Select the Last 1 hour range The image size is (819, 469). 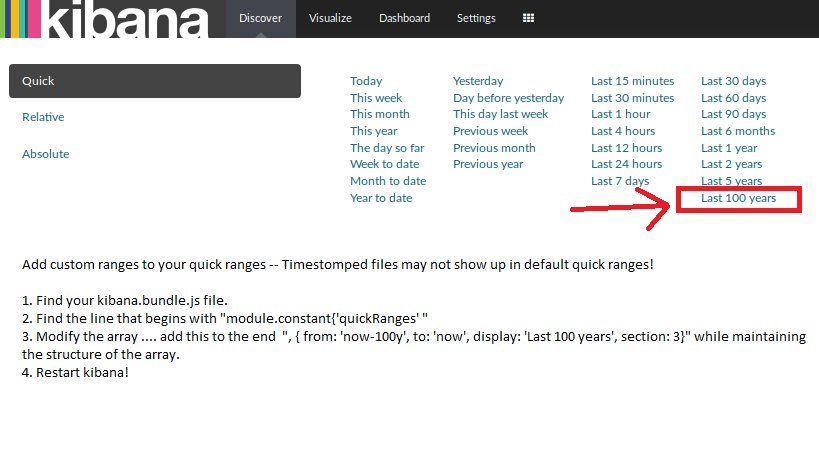pyautogui.click(x=621, y=114)
